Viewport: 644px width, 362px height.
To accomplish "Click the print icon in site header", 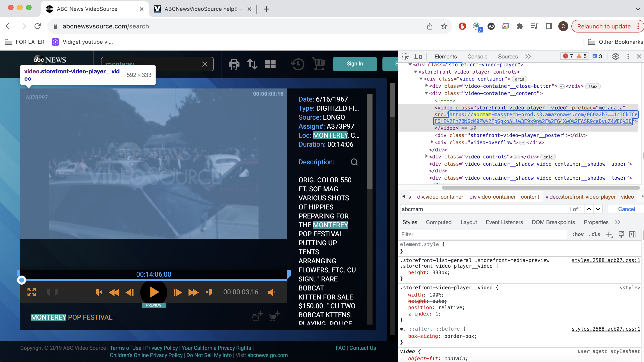I will (x=234, y=64).
